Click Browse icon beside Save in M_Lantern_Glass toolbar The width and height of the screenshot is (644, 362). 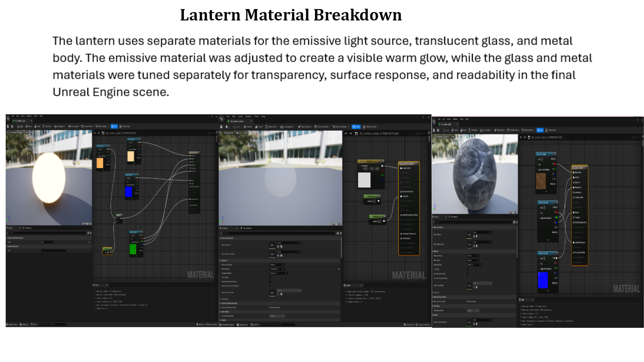coord(227,127)
